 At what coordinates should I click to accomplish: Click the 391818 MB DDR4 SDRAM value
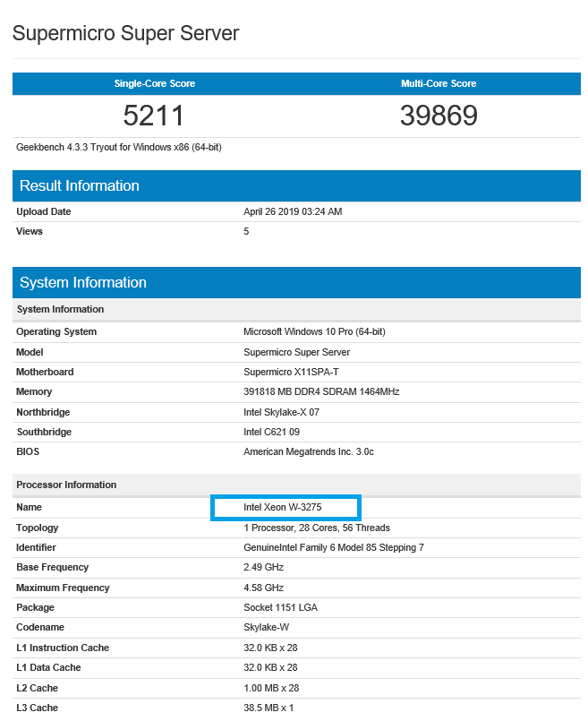click(321, 391)
